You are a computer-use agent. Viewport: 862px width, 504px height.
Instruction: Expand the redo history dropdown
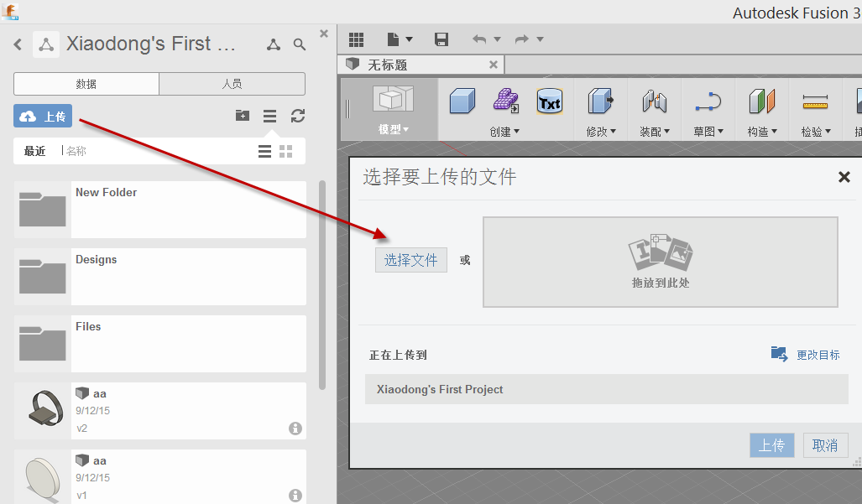(x=540, y=39)
